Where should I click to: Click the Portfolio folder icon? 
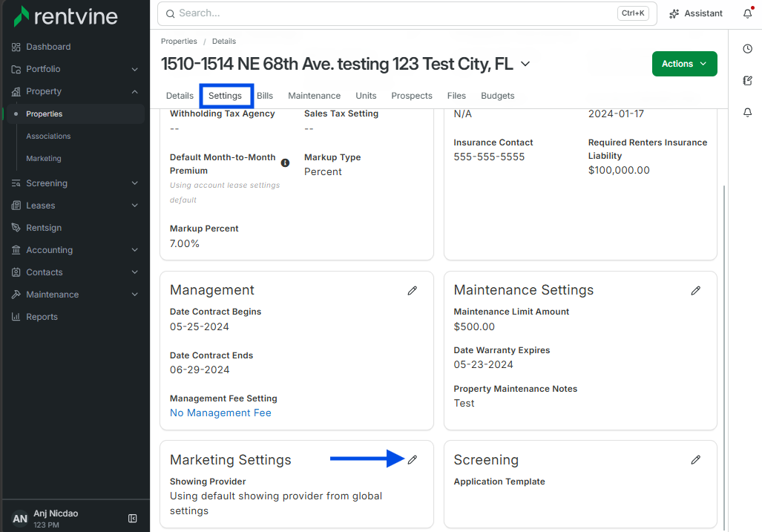coord(16,69)
